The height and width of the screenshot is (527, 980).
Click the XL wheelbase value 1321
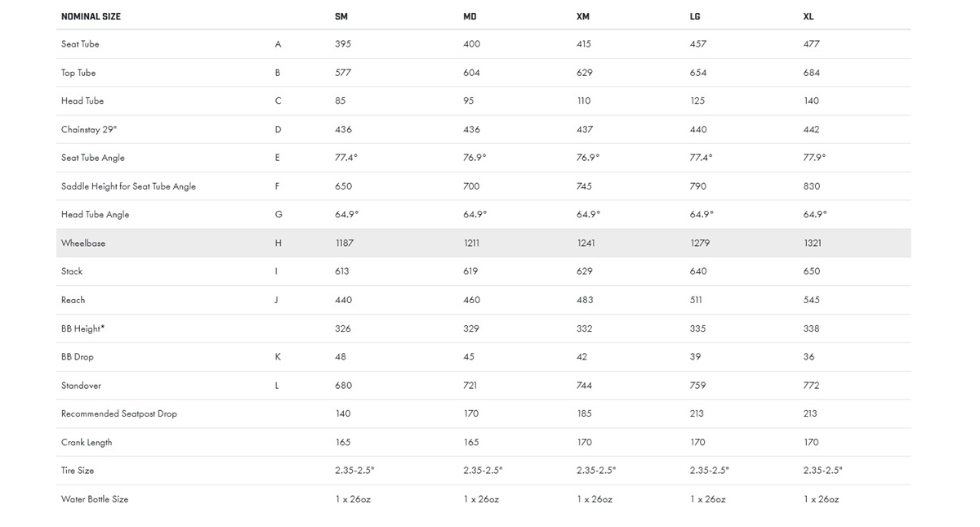(x=813, y=243)
